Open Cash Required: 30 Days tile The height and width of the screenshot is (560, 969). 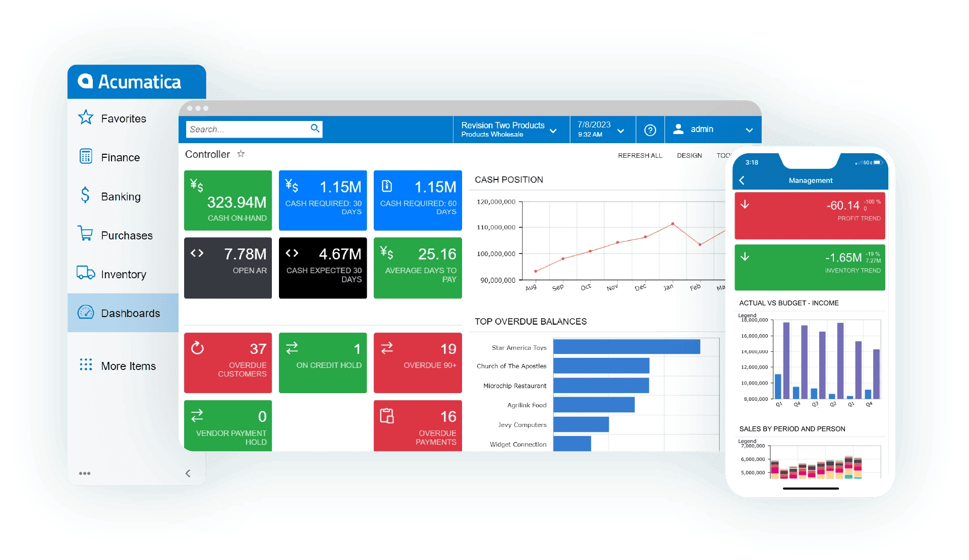coord(323,200)
